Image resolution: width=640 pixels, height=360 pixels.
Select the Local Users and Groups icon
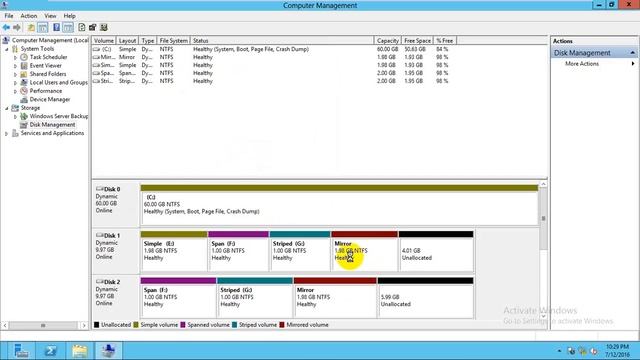coord(24,82)
